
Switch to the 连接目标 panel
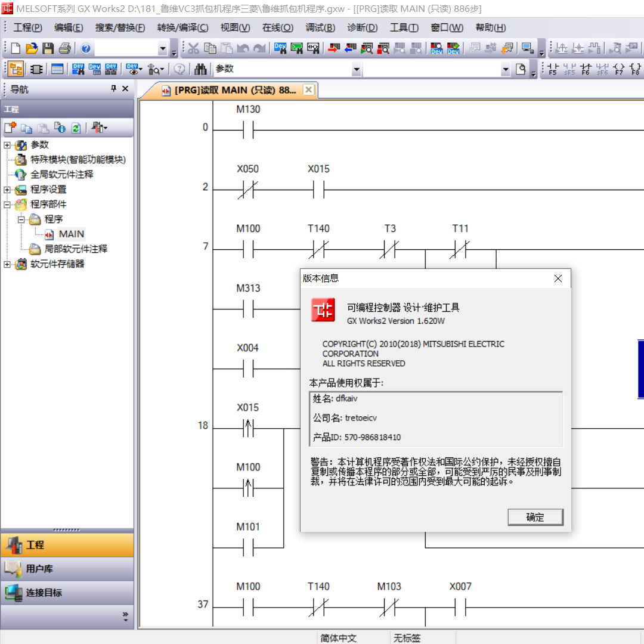[x=67, y=593]
